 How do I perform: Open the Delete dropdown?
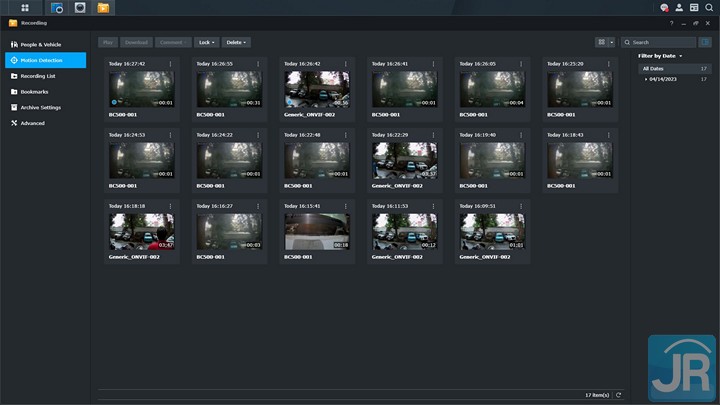click(236, 42)
